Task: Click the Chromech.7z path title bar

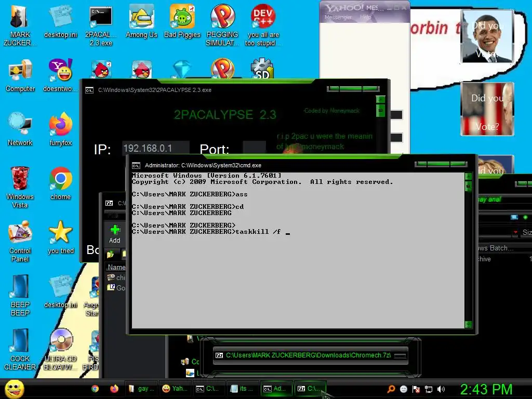Action: point(311,355)
